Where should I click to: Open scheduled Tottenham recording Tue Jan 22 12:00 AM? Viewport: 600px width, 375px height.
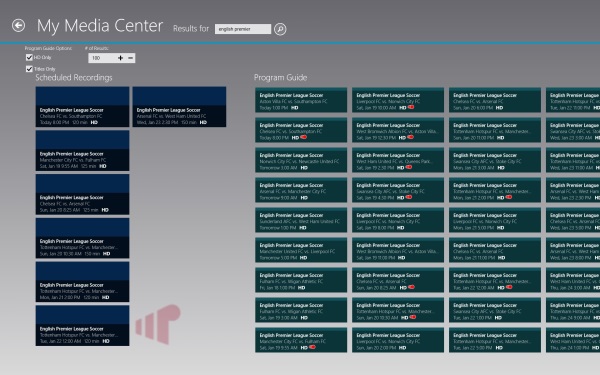click(x=82, y=326)
